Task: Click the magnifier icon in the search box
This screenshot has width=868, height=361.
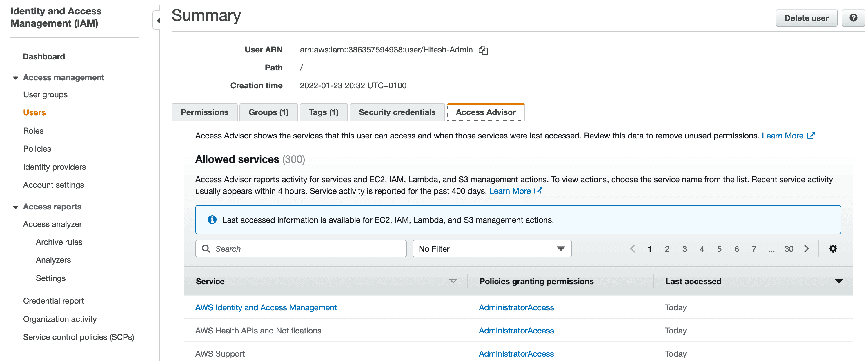Action: tap(206, 249)
